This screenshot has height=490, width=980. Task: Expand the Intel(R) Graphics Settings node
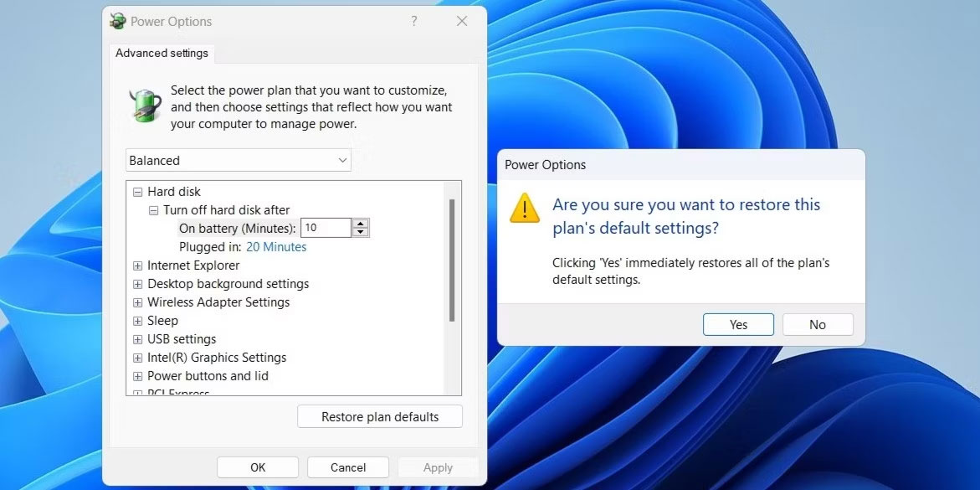point(137,358)
